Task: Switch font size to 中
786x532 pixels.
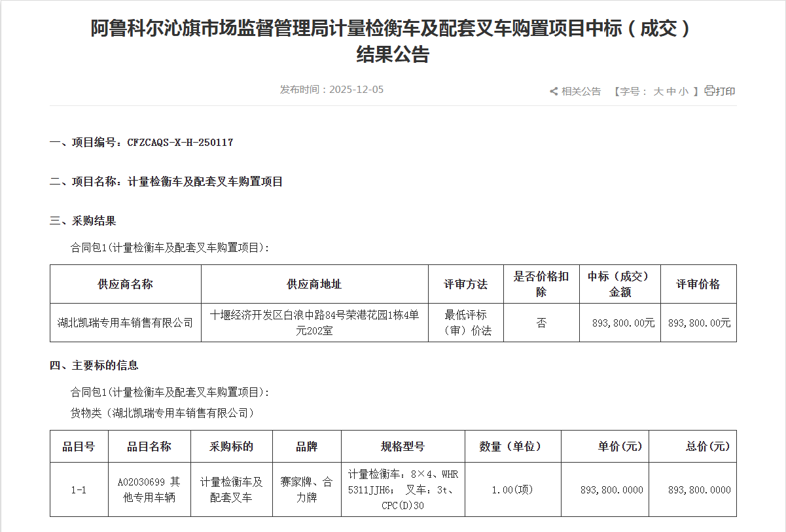Action: [671, 92]
